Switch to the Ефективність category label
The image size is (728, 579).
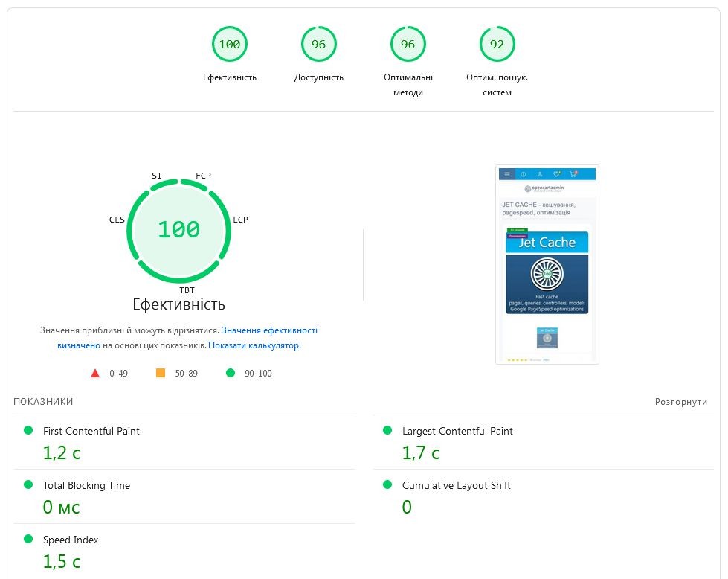(229, 77)
